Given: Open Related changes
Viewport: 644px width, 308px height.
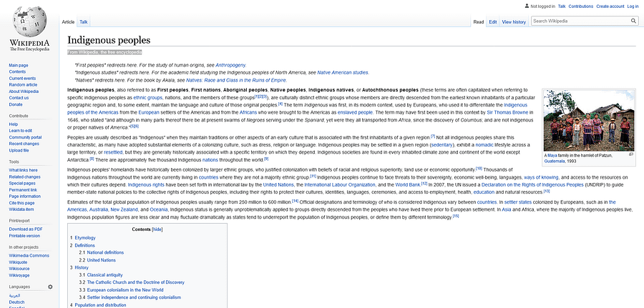Looking at the screenshot, I should click(x=24, y=177).
